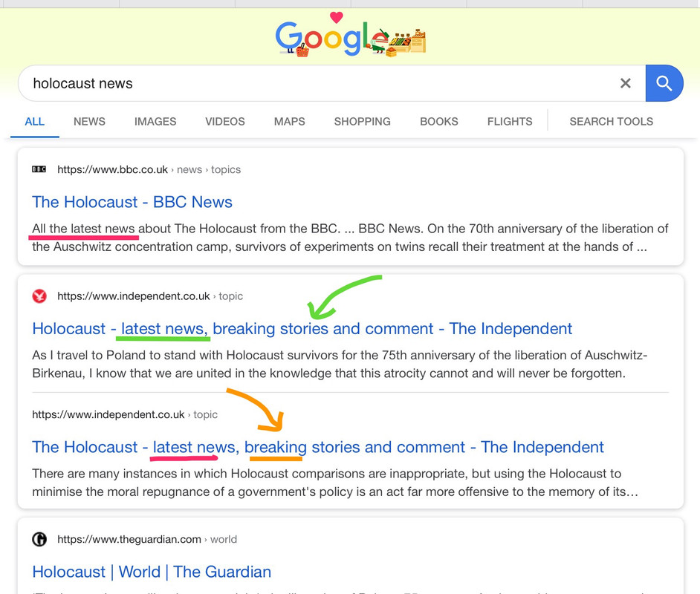Open first Independent 'Holocaust - latest news' result
Screen dimensions: 700x594
[x=302, y=329]
